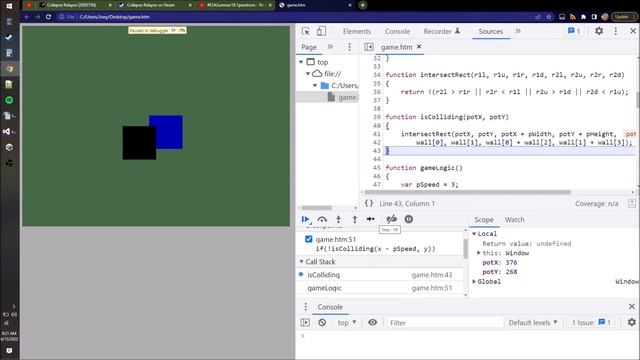Clear the console icon
This screenshot has width=640, height=360.
322,322
